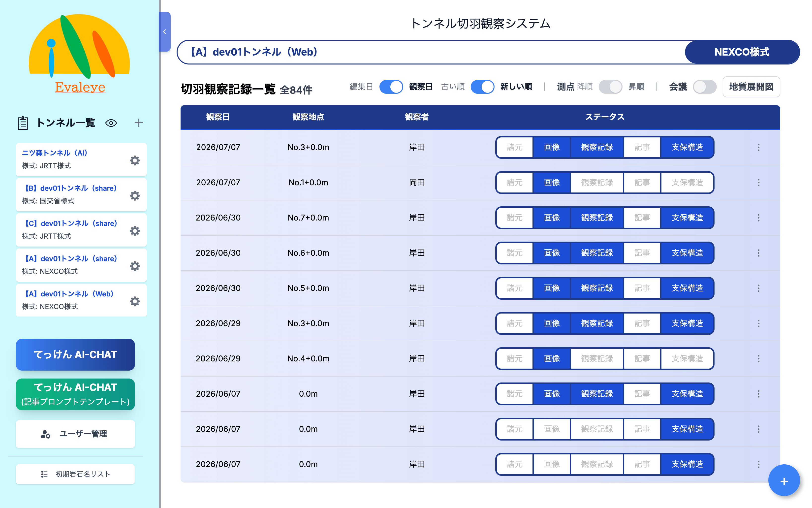Screen dimensions: 812x508
Task: Open the blue てっけん AI-CHAT button
Action: (75, 354)
